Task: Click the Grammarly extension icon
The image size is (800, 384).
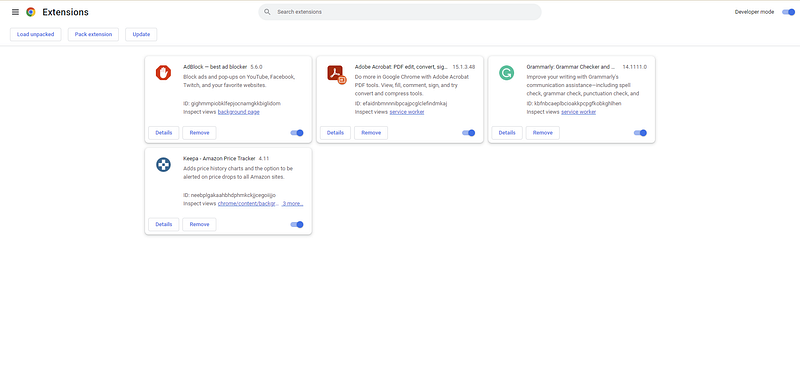Action: coord(507,73)
